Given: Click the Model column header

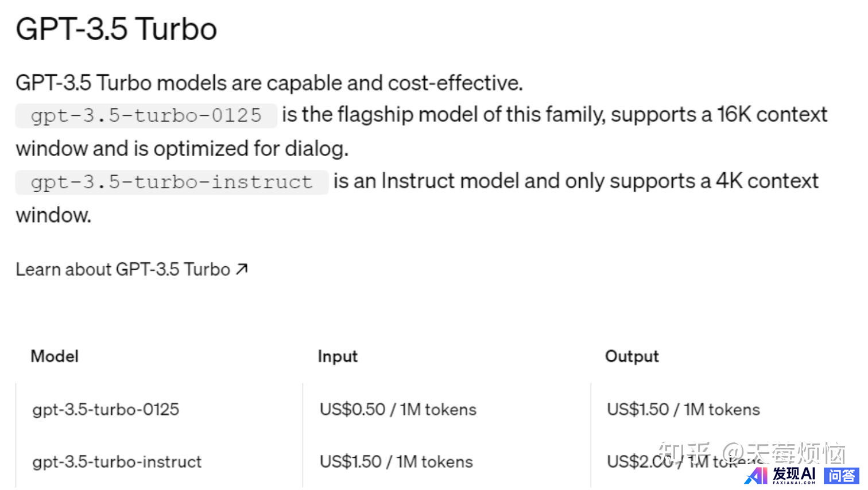Looking at the screenshot, I should tap(55, 356).
